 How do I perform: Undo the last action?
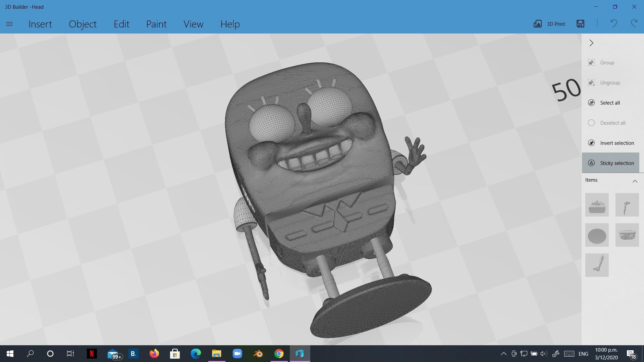tap(613, 23)
